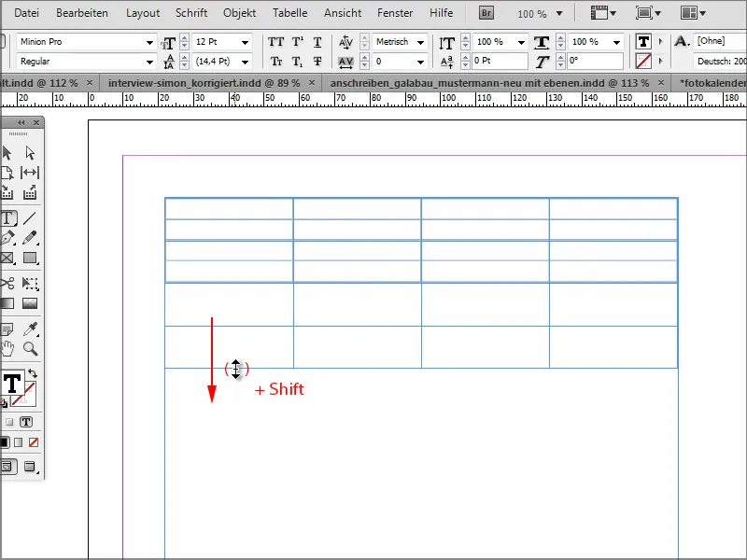Open Adobe Bridge via Br icon
This screenshot has height=560, width=747.
click(486, 13)
